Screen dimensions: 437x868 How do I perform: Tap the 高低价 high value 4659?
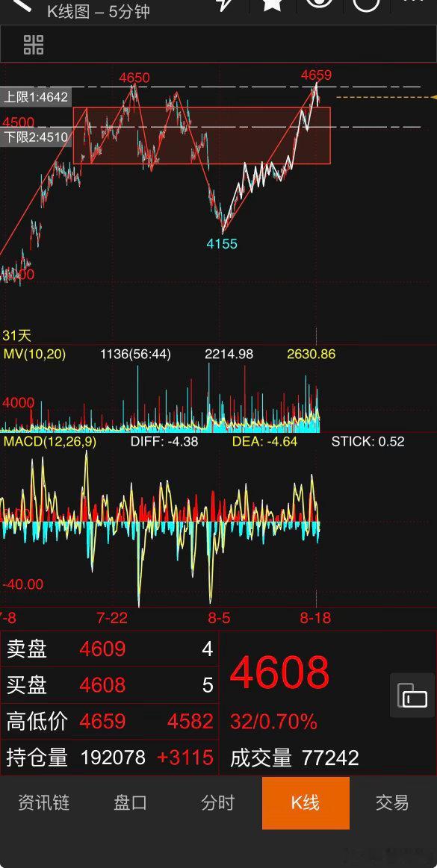pyautogui.click(x=102, y=721)
